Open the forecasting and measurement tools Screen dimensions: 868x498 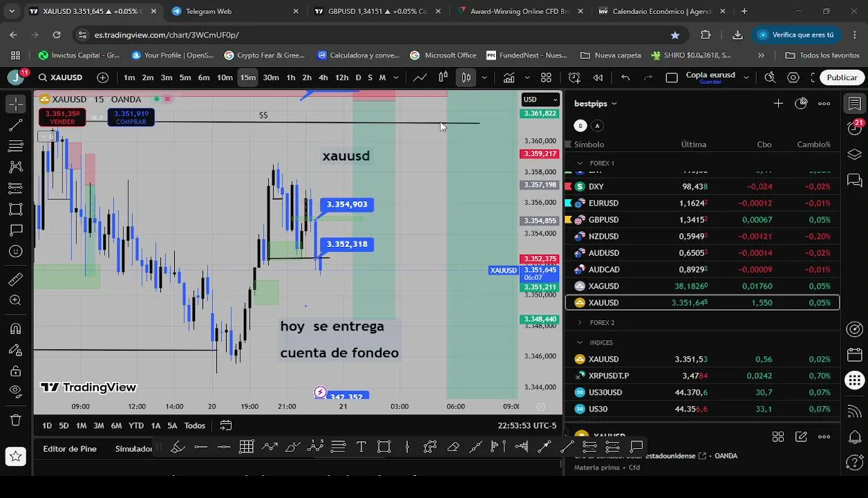pos(15,188)
